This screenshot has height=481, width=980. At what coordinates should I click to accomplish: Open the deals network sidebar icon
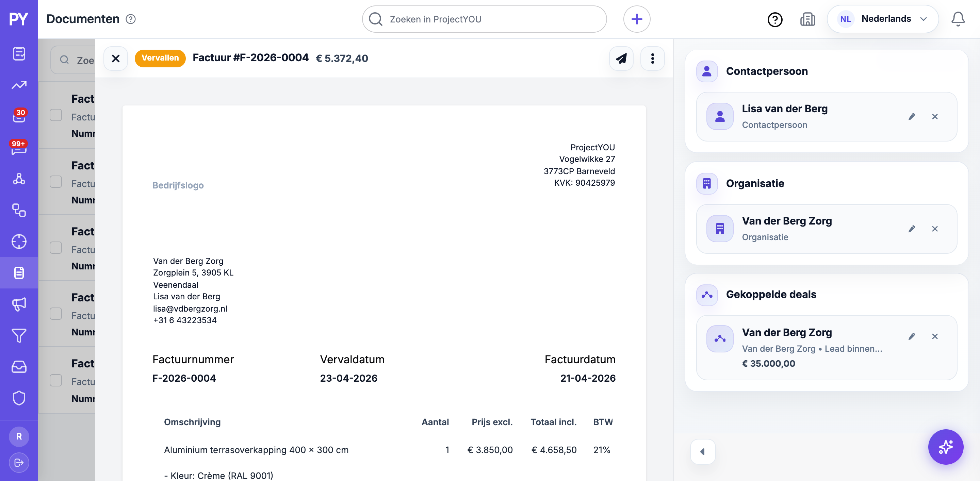19,179
